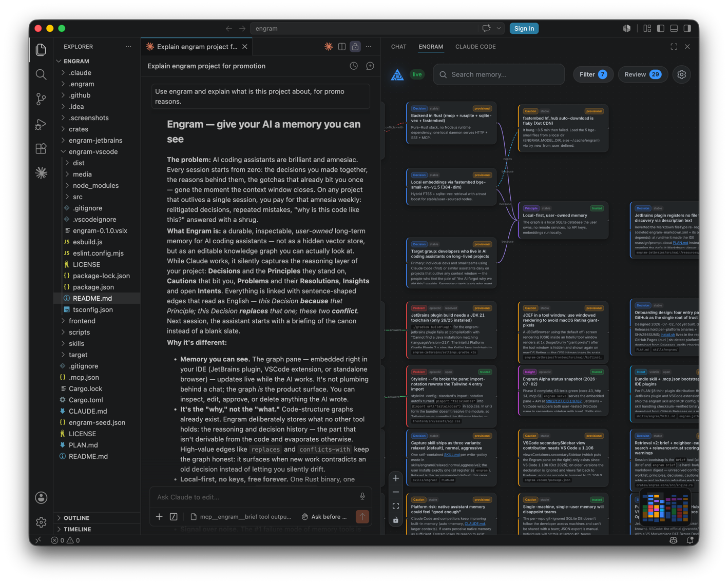Fit the memory graph to view
This screenshot has width=728, height=584.
(x=396, y=506)
